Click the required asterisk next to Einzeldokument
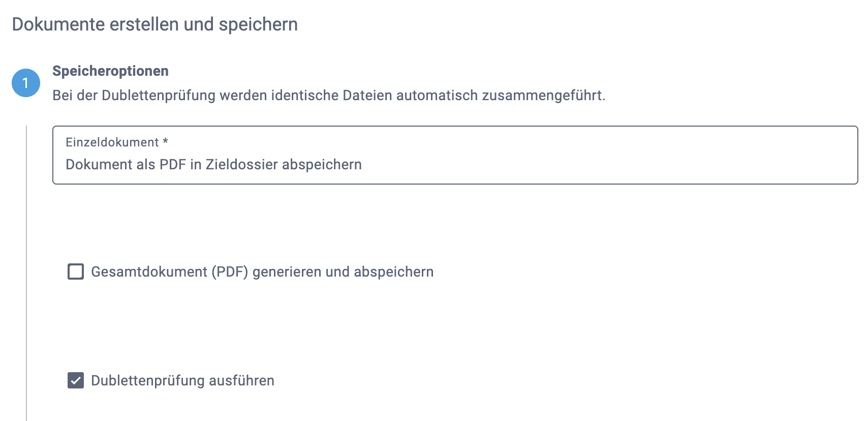868x421 pixels. click(165, 142)
